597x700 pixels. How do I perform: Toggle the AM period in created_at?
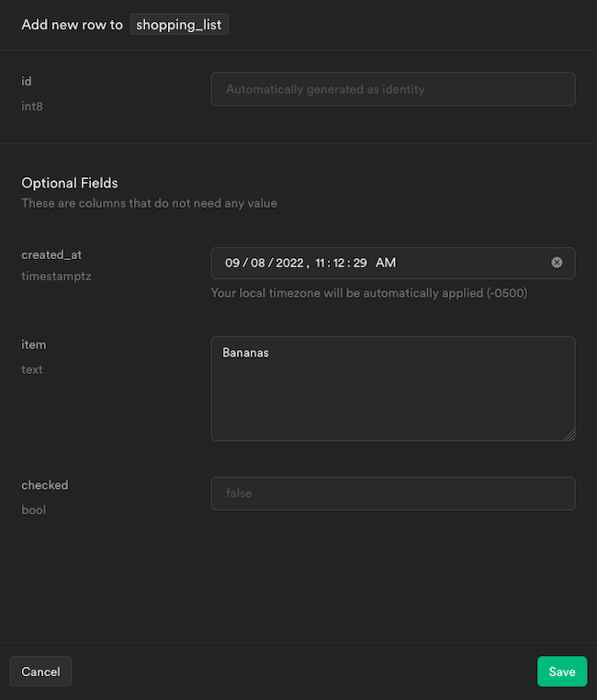(x=386, y=263)
